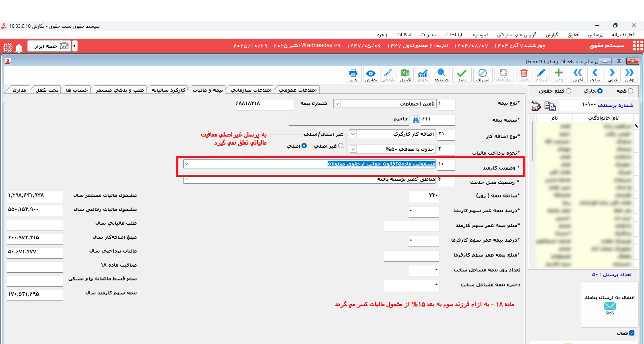This screenshot has width=644, height=344.
Task: Expand the tax payment method (نحوه پرداخت مالیات) dropdown
Action: click(353, 149)
